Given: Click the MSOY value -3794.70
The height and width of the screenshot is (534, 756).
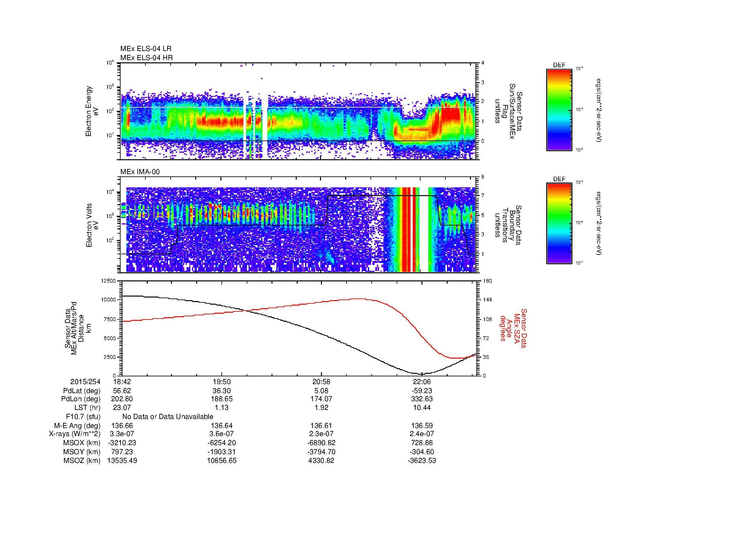Looking at the screenshot, I should pos(322,452).
